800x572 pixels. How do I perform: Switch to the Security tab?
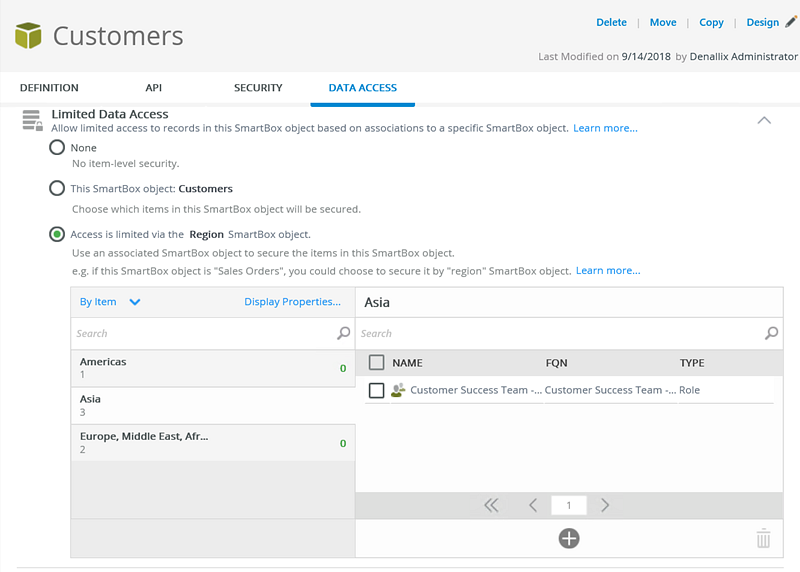coord(258,88)
